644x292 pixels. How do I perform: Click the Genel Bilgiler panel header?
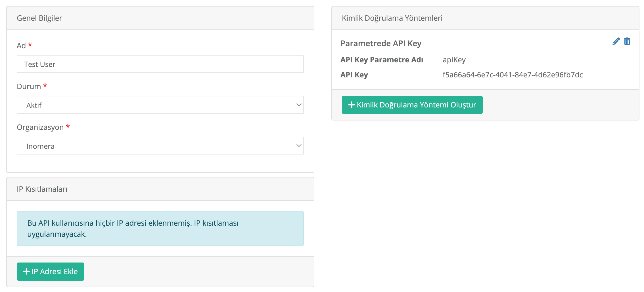click(160, 18)
